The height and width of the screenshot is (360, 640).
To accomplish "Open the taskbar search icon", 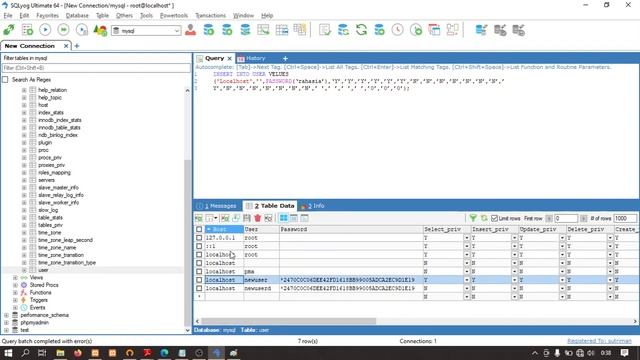I will [25, 353].
